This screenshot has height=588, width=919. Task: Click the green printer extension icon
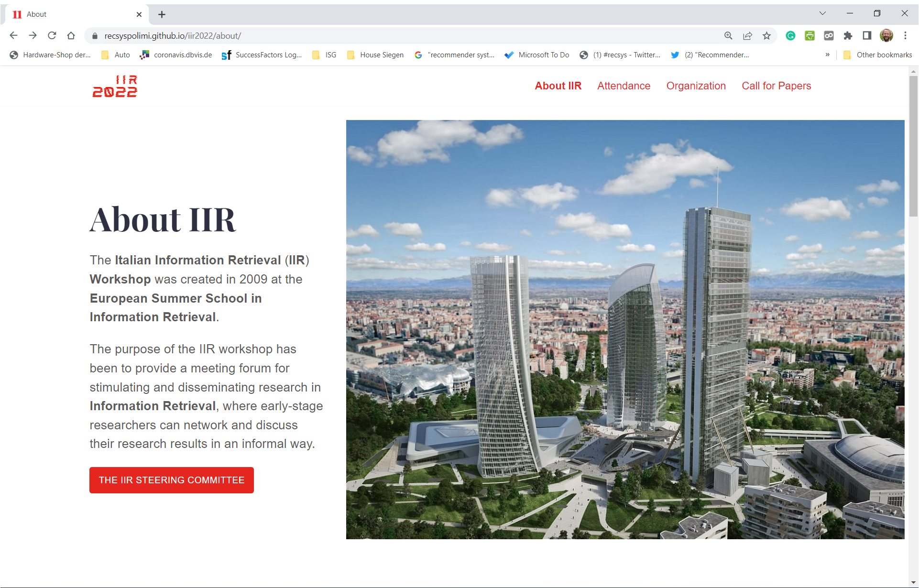click(x=810, y=36)
